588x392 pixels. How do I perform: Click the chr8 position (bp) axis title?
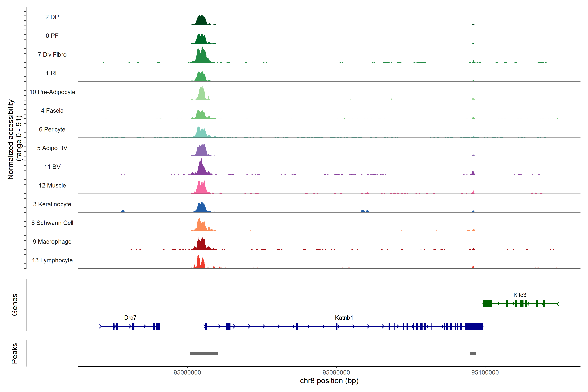point(329,381)
